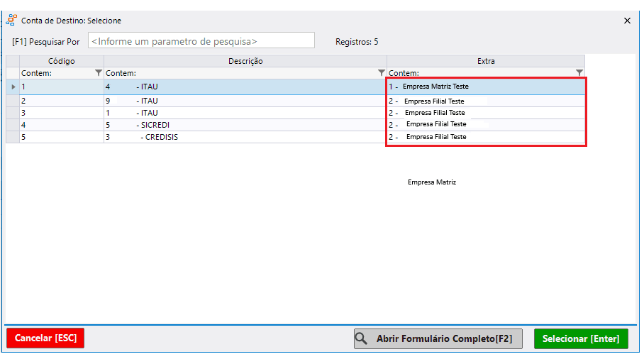Click Código cell with value 2

(61, 101)
